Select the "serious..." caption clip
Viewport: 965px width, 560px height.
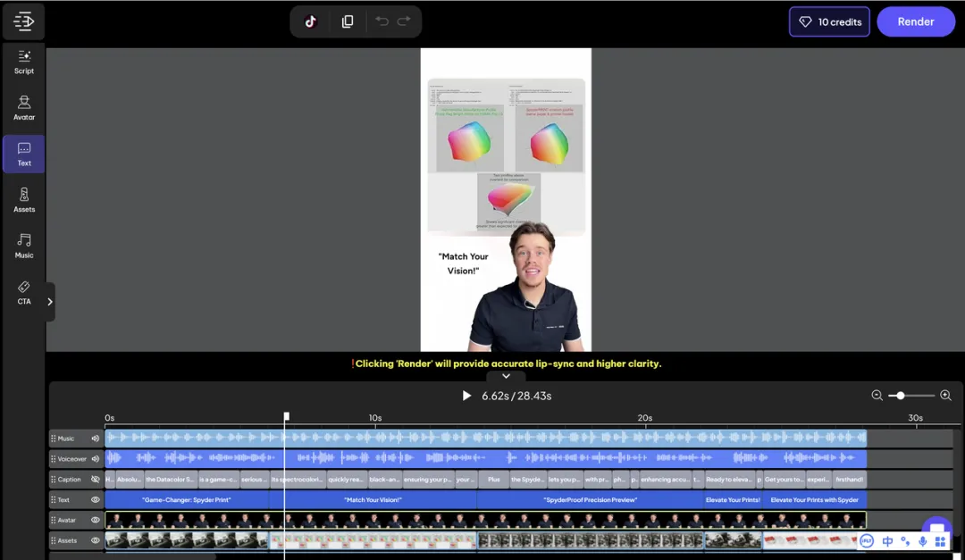(x=254, y=480)
